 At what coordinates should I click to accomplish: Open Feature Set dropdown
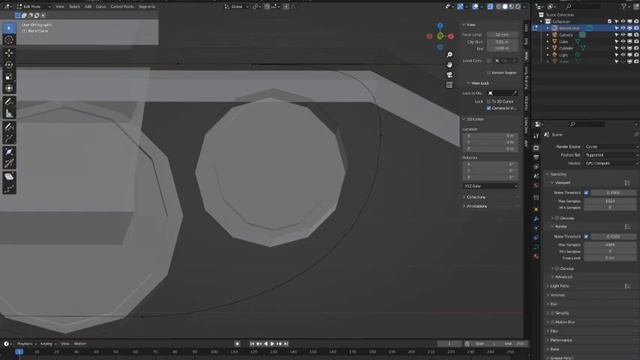611,155
